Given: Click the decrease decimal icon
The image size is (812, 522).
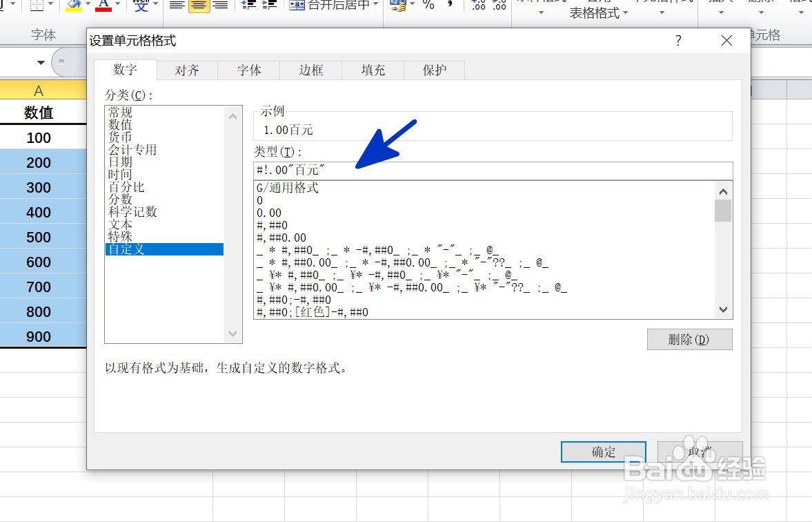Looking at the screenshot, I should 499,6.
